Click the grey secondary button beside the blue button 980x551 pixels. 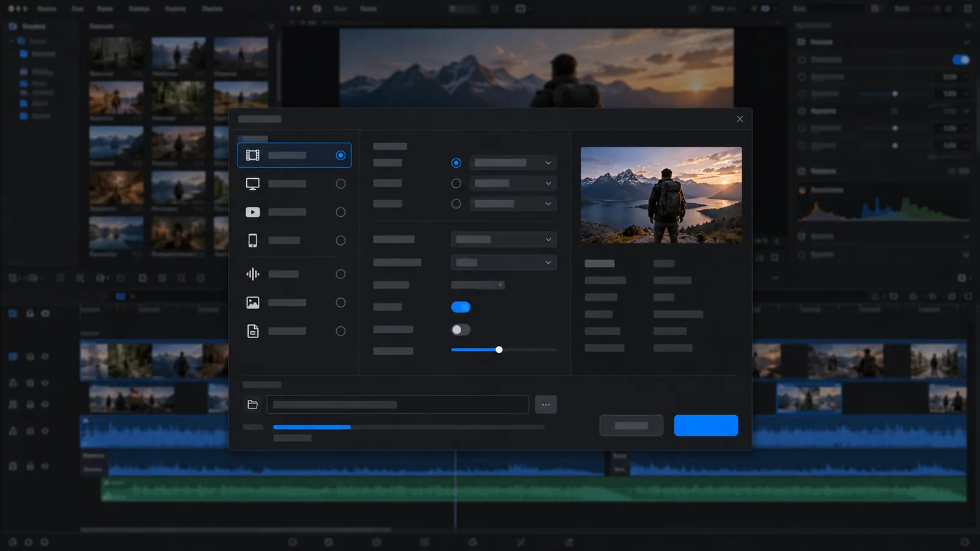[x=631, y=425]
